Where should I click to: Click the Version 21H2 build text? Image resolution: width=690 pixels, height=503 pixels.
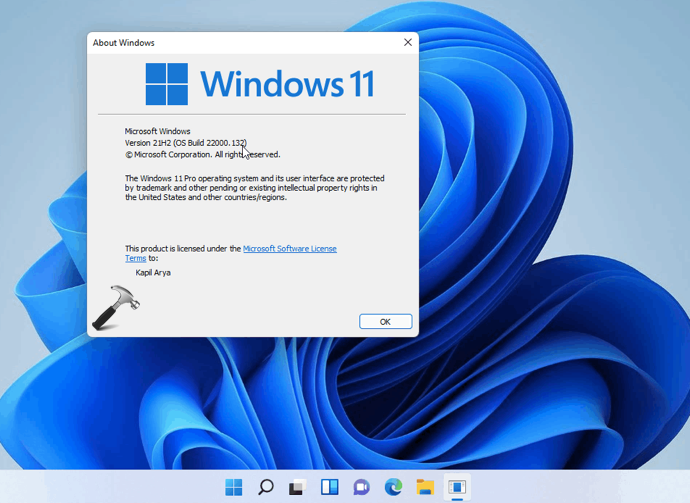(x=185, y=143)
